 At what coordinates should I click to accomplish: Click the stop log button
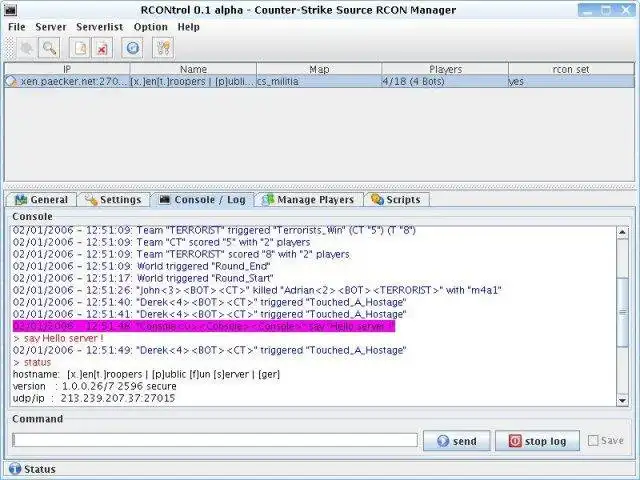[x=537, y=441]
